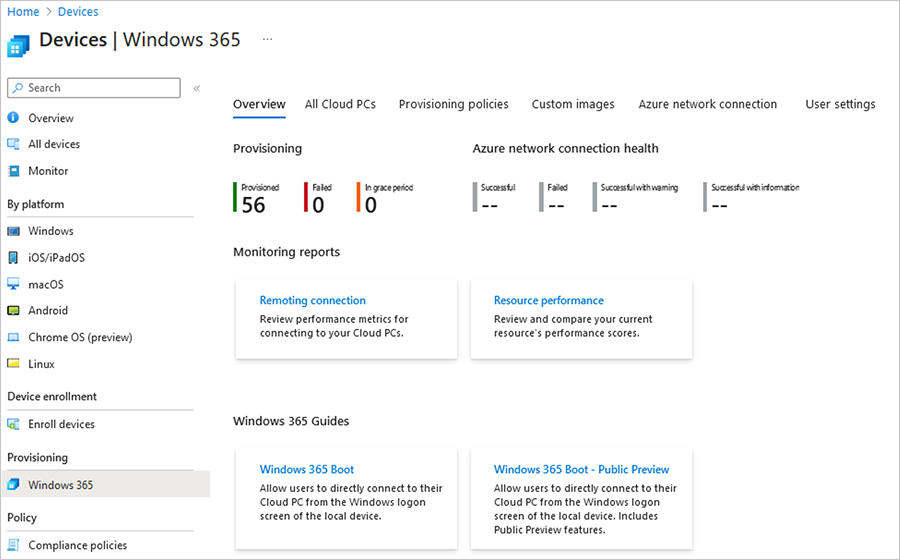Click the Windows 365 Guides heading
900x560 pixels.
[x=291, y=421]
